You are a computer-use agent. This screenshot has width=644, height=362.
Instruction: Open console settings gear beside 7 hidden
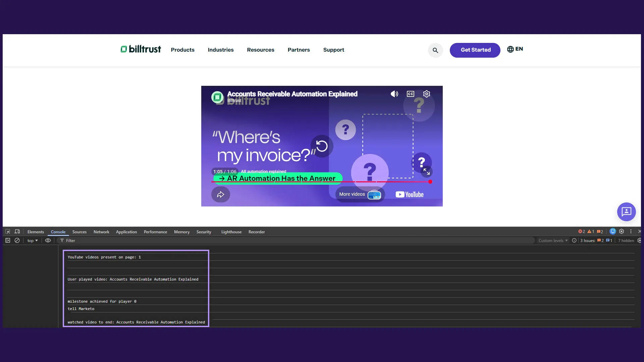(x=639, y=240)
